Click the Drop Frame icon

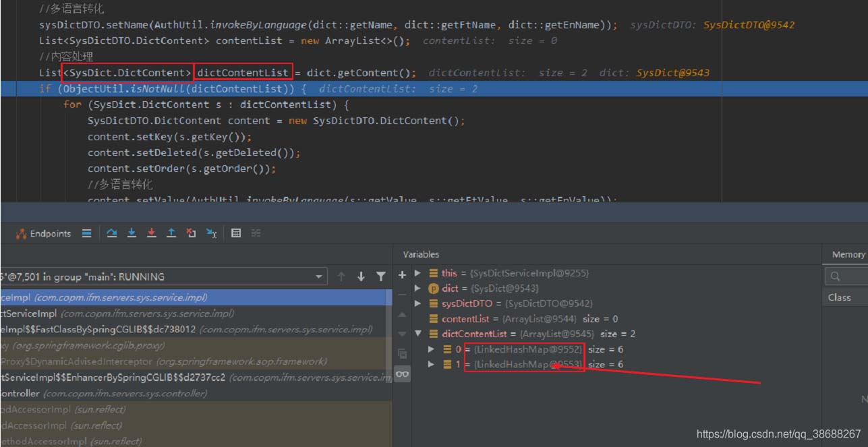192,233
